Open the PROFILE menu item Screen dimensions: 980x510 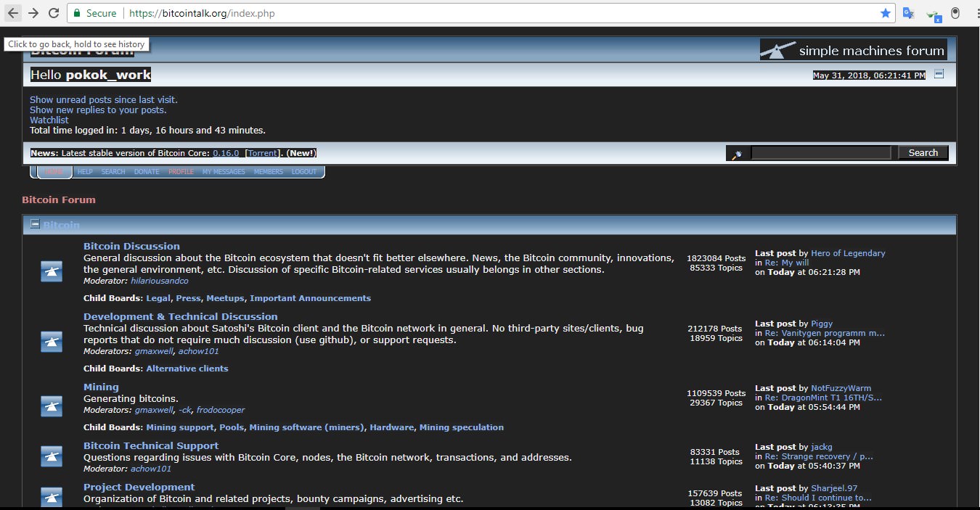(x=181, y=172)
